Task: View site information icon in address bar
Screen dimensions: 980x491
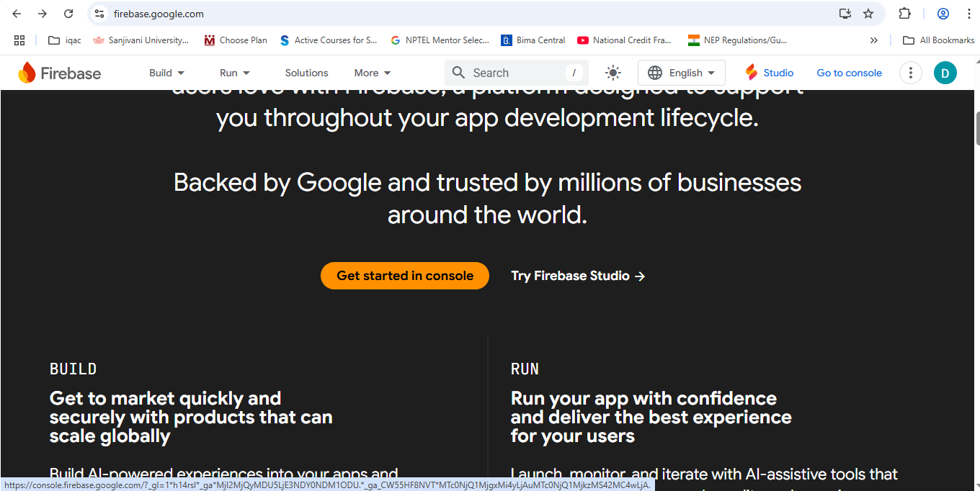Action: (x=99, y=14)
